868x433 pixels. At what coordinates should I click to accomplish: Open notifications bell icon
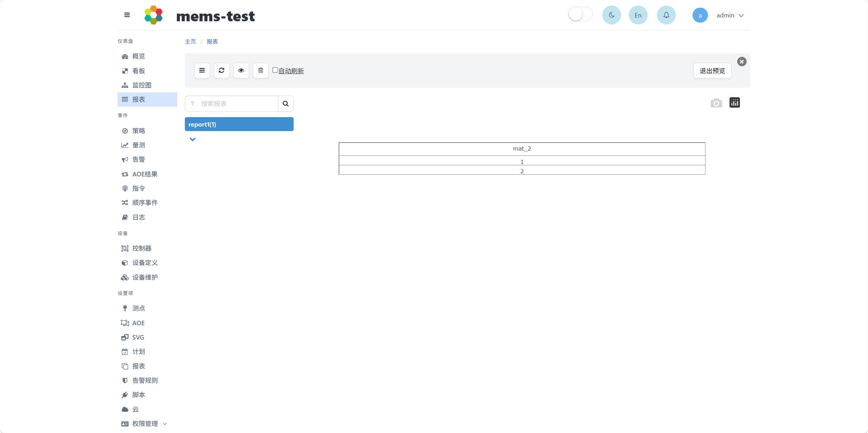(x=666, y=15)
